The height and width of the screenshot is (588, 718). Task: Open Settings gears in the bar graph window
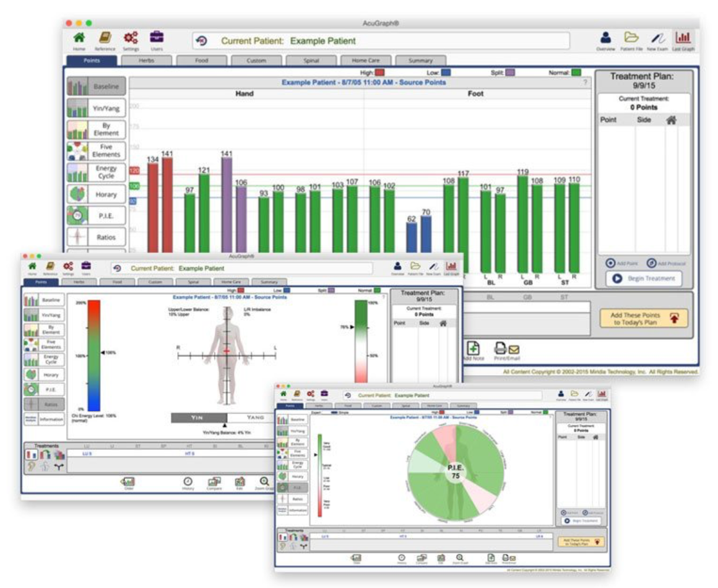coord(131,39)
